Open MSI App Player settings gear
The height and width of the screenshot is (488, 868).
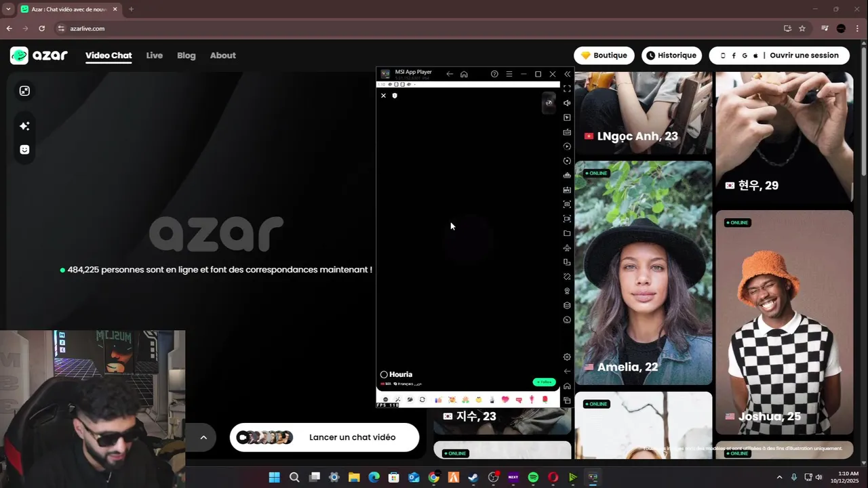tap(568, 357)
